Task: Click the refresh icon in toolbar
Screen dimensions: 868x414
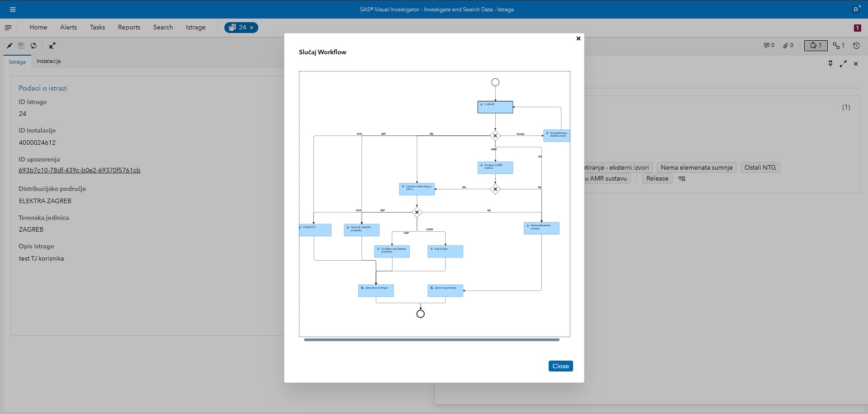Action: pos(33,46)
